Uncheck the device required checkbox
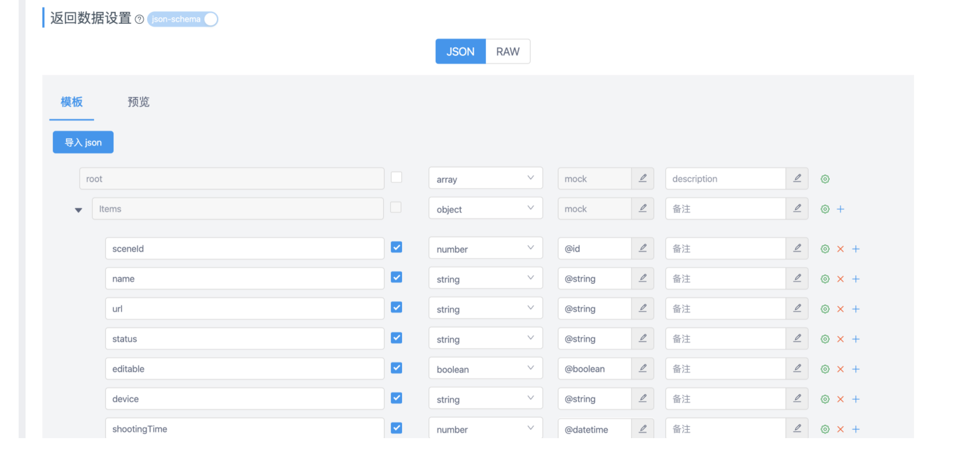This screenshot has height=468, width=980. click(x=396, y=398)
